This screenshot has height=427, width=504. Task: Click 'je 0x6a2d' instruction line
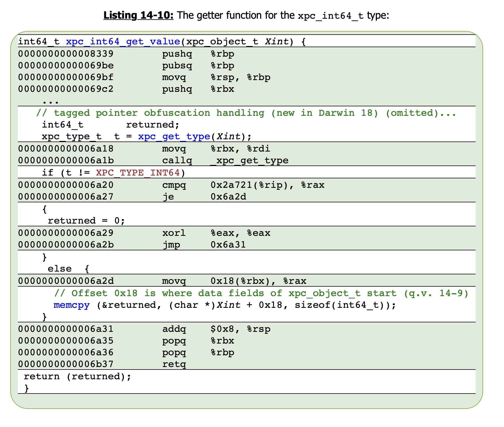point(204,197)
